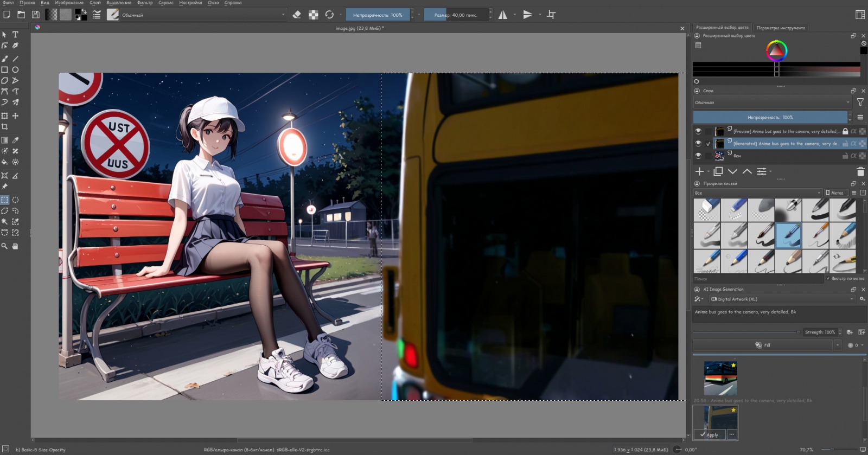Select the Text tool in the toolbox

click(15, 34)
